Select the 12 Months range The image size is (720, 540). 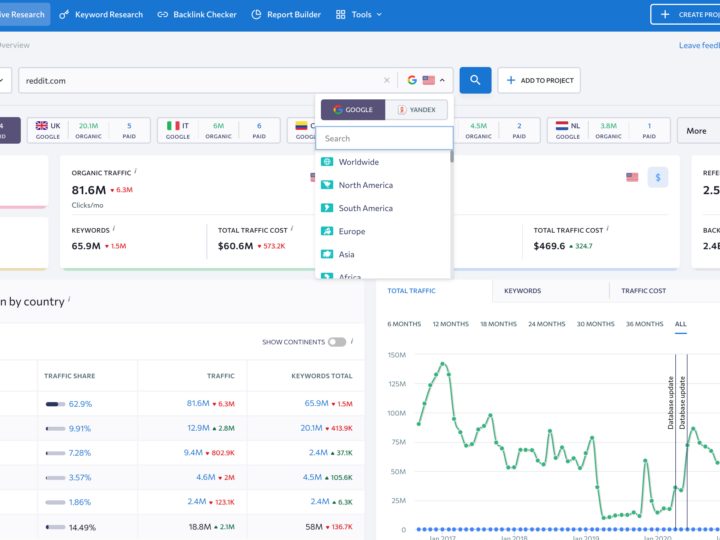click(450, 324)
